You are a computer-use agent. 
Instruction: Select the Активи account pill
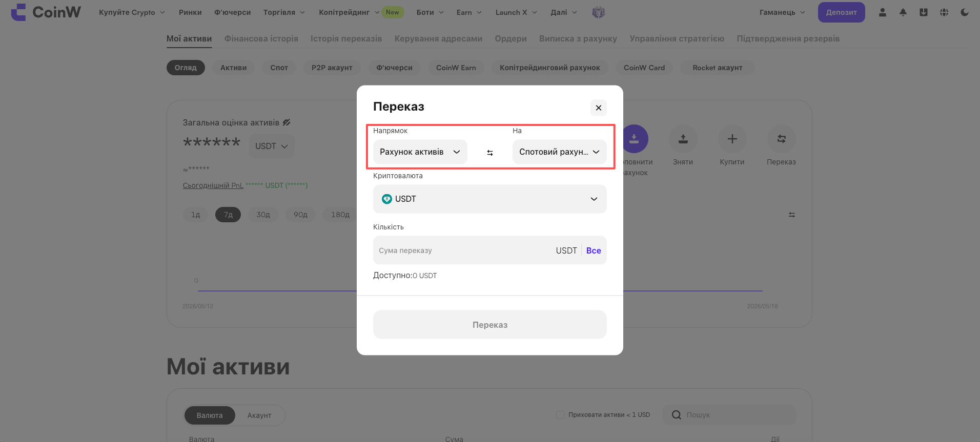pos(234,68)
